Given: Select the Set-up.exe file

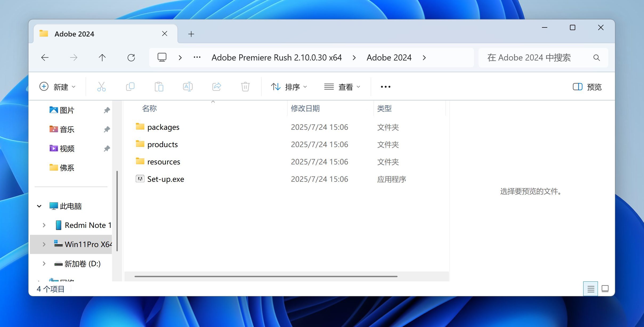Looking at the screenshot, I should pos(165,179).
